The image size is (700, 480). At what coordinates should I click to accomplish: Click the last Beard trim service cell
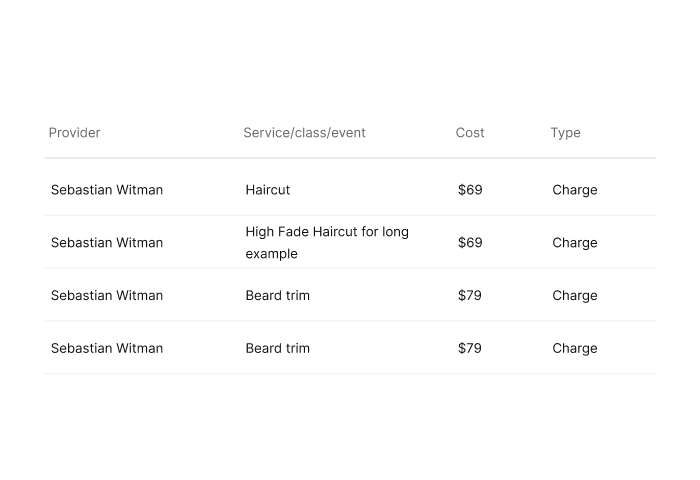coord(277,348)
